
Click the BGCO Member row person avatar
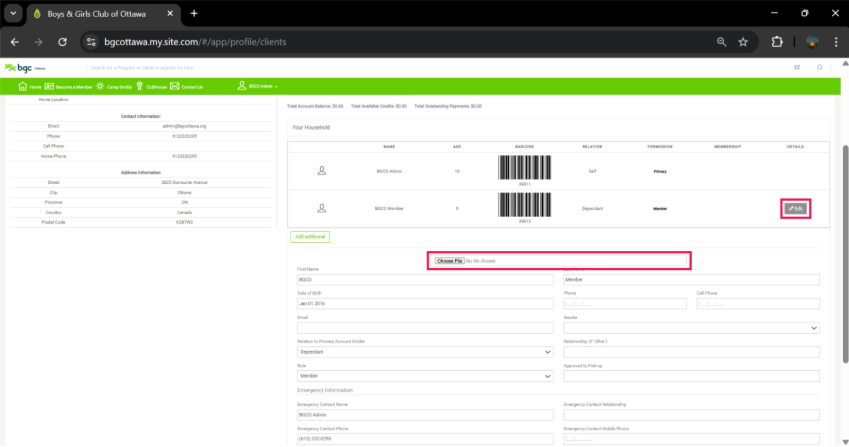coord(322,208)
